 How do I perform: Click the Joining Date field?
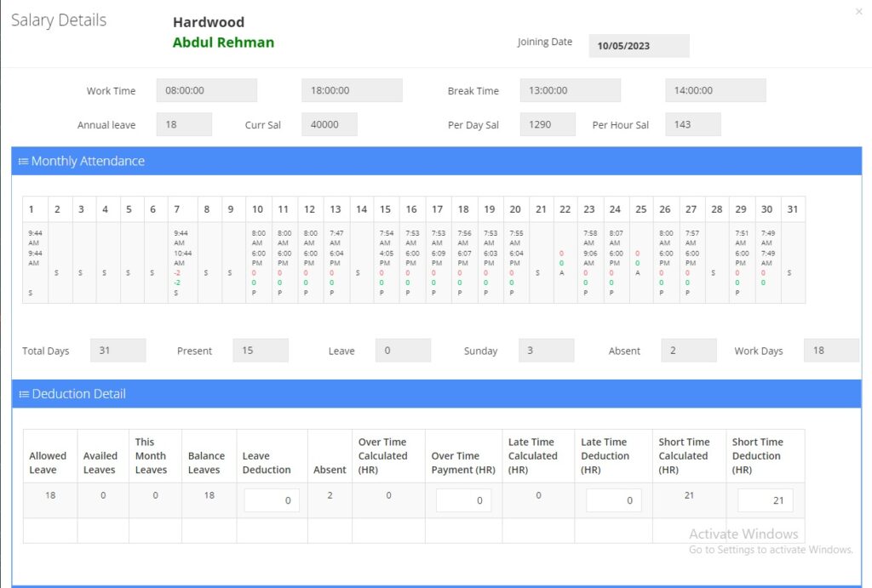[639, 46]
